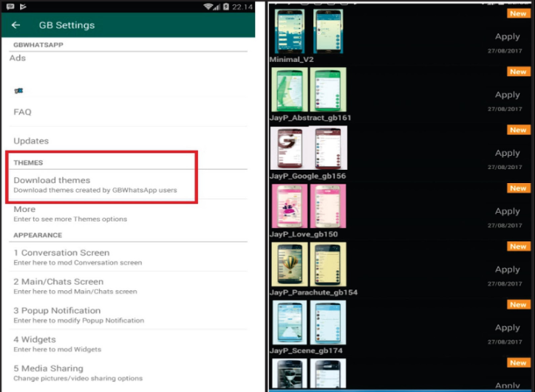
Task: Tap the New badge on JayP_Love_gb150
Action: click(518, 188)
